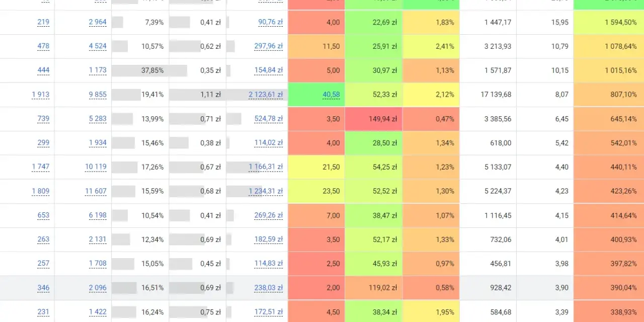Viewport: 644px width, 322px height.
Task: Click the 1 913 clicks link
Action: (x=41, y=95)
